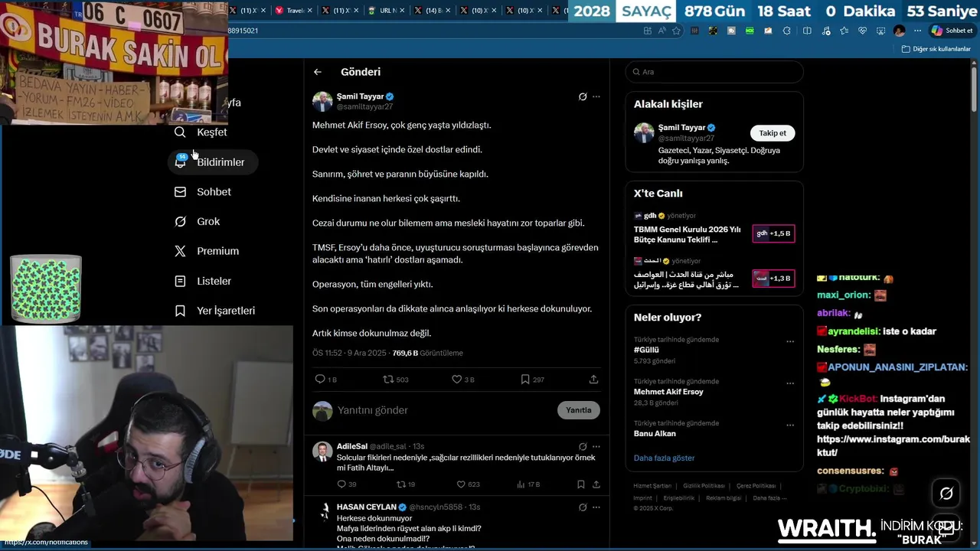Image resolution: width=980 pixels, height=551 pixels.
Task: Go back using the arrow beside Gönderi
Action: (x=318, y=72)
